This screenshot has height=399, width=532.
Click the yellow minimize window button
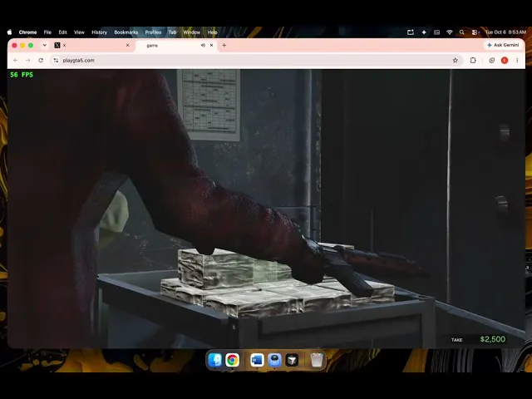pyautogui.click(x=22, y=45)
